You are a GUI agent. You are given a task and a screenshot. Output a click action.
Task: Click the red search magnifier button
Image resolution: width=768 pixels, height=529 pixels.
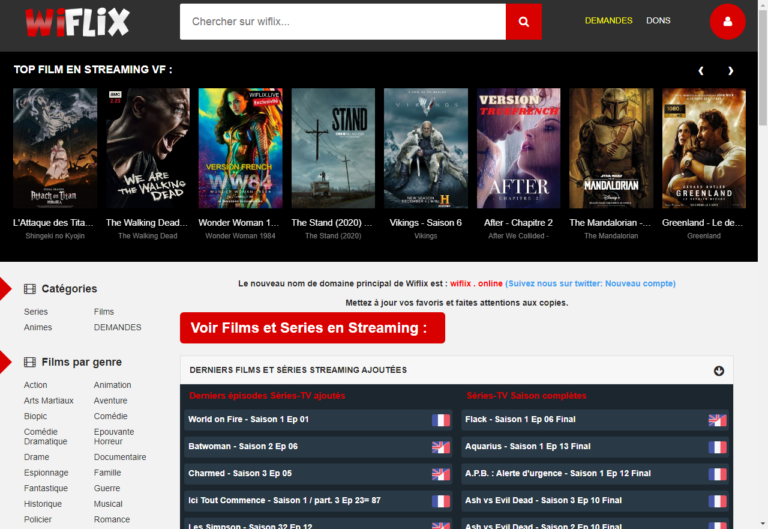tap(523, 22)
